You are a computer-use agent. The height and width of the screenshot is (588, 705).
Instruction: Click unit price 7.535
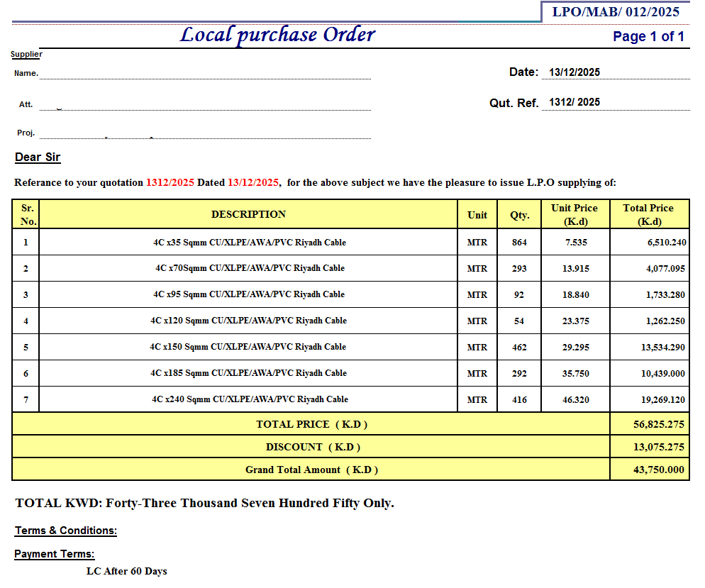tap(576, 243)
